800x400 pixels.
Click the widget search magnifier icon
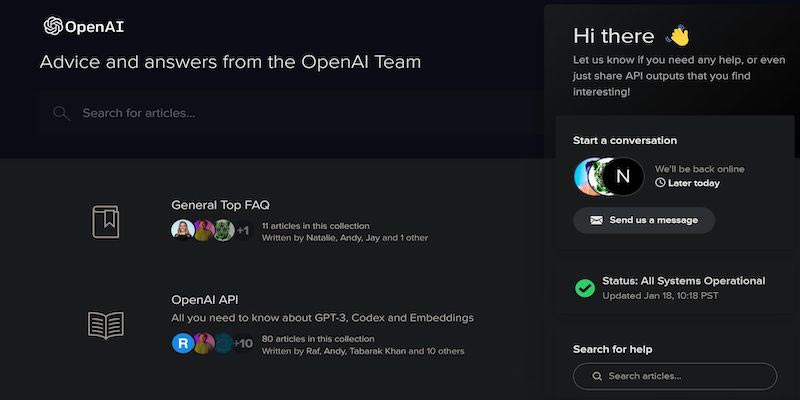coord(596,377)
